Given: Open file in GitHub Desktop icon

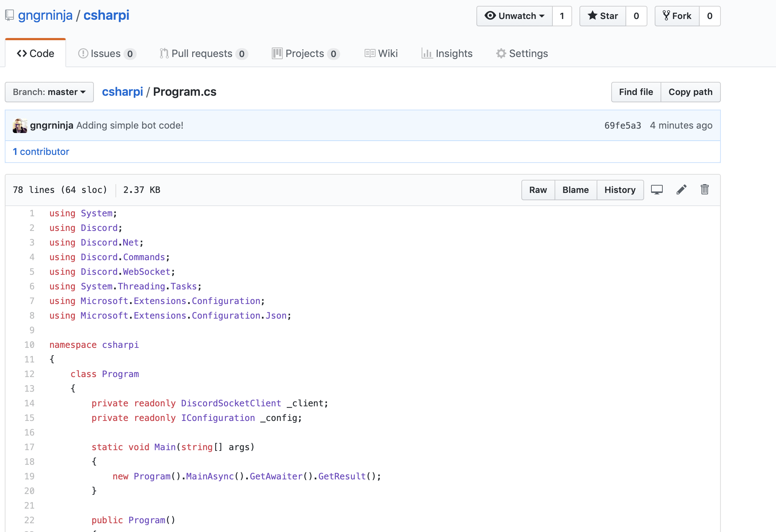Looking at the screenshot, I should 657,190.
